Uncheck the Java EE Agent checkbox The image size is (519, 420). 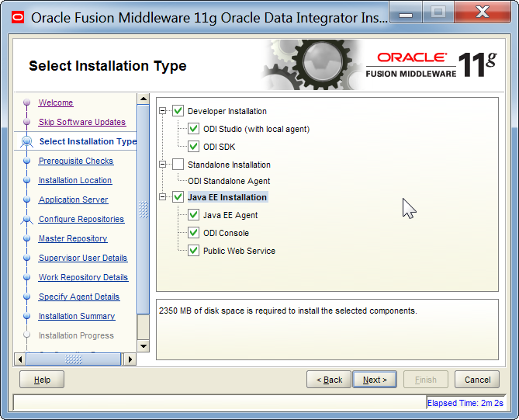[194, 214]
